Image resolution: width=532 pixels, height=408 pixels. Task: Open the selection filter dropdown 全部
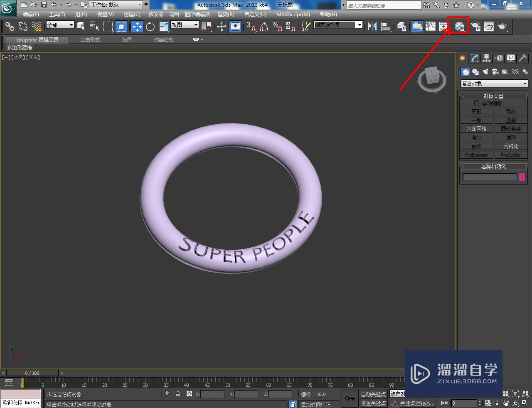click(60, 25)
